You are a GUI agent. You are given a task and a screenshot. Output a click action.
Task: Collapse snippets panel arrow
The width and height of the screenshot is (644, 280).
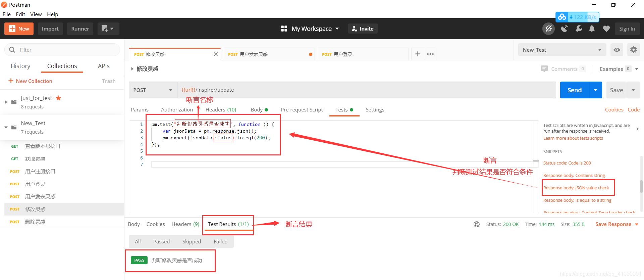pyautogui.click(x=637, y=129)
